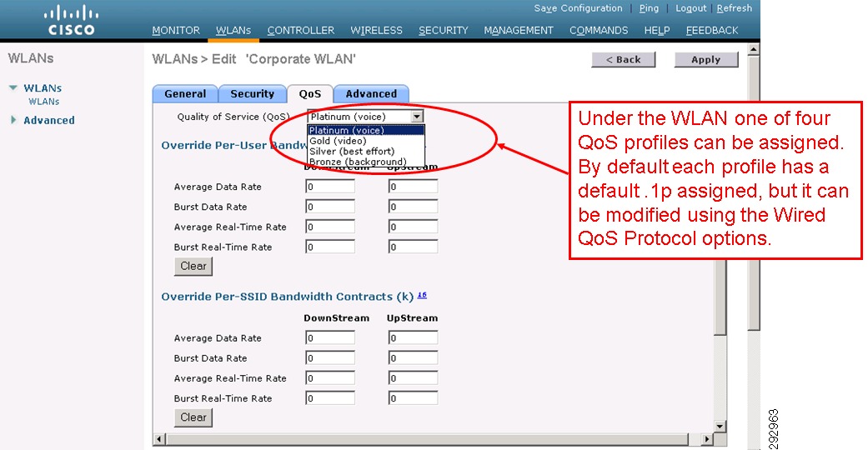Switch to the General tab

185,93
